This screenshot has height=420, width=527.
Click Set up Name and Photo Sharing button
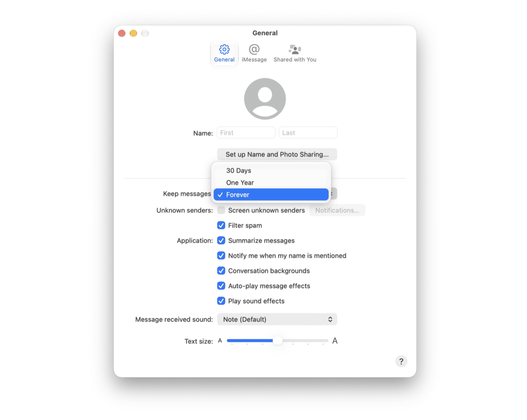[x=277, y=154]
